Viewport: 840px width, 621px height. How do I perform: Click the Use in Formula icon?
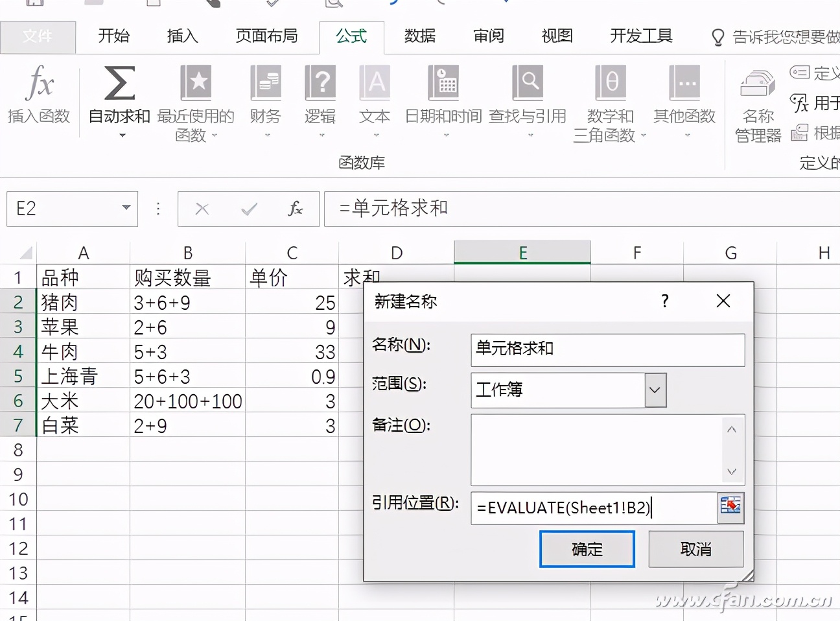pyautogui.click(x=799, y=102)
